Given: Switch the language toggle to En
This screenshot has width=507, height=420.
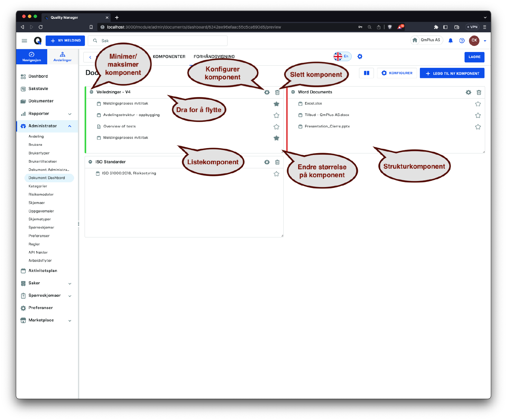Looking at the screenshot, I should click(x=342, y=57).
